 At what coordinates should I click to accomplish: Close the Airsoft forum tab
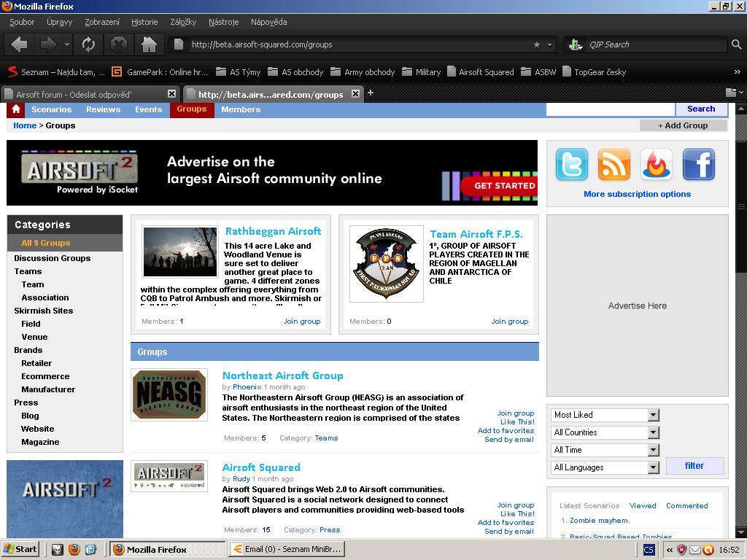pyautogui.click(x=171, y=94)
